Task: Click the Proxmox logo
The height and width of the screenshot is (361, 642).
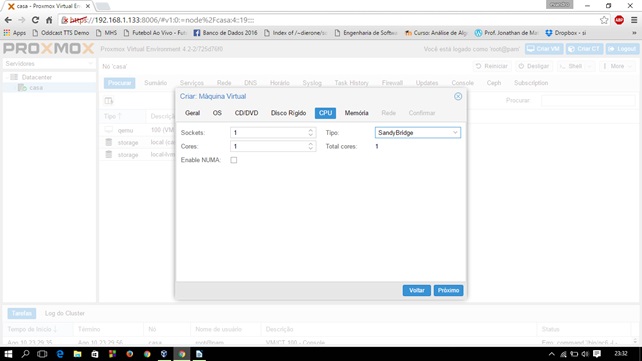Action: point(48,49)
